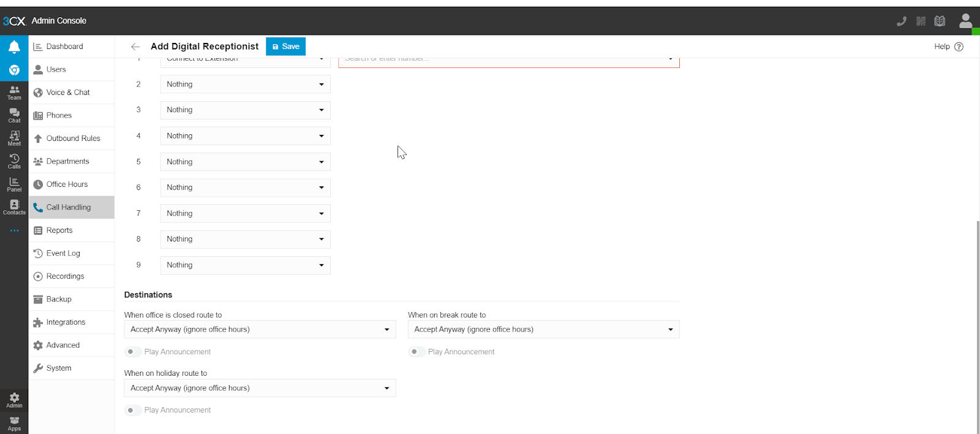Image resolution: width=980 pixels, height=434 pixels.
Task: Expand the When on break route dropdown
Action: coord(543,330)
